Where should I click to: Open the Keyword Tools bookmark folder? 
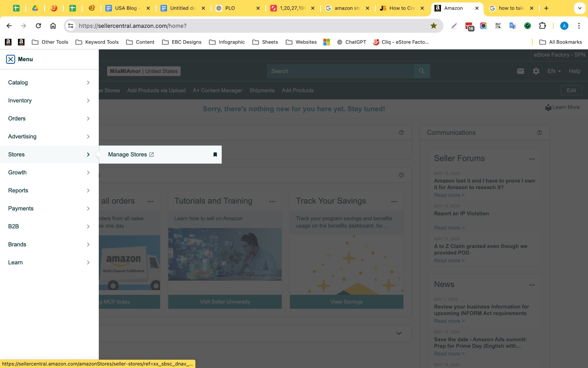coord(97,42)
